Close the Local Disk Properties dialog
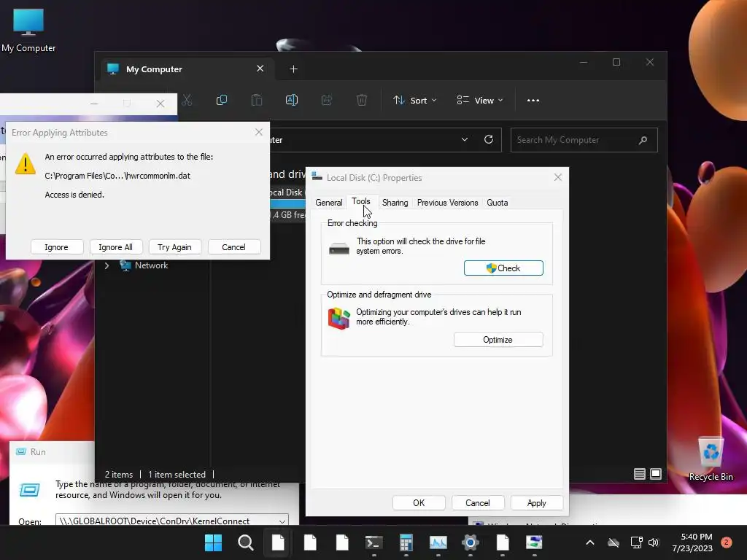Viewport: 747px width, 560px height. coord(558,177)
